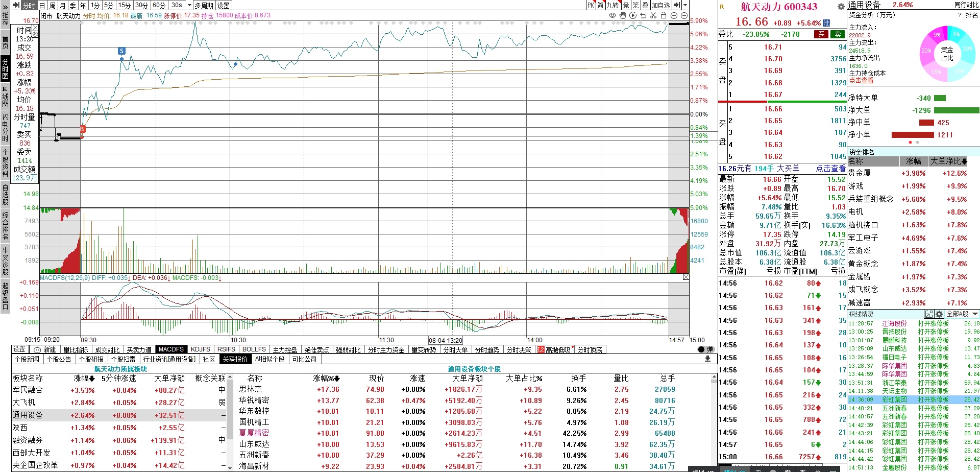The width and height of the screenshot is (980, 472).
Task: Open the dropdown arrow after the right panel arrow
Action: click(684, 5)
